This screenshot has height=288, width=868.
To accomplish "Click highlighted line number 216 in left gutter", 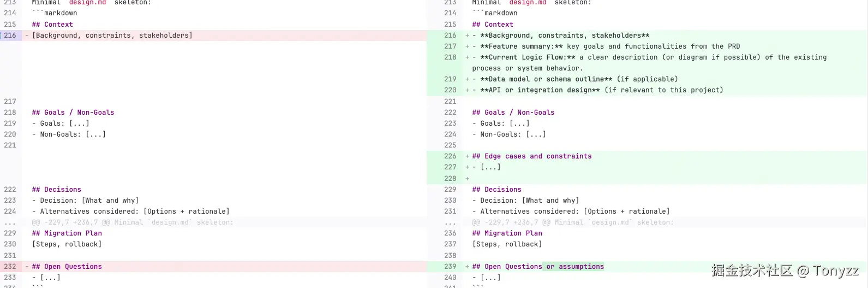I will 10,36.
